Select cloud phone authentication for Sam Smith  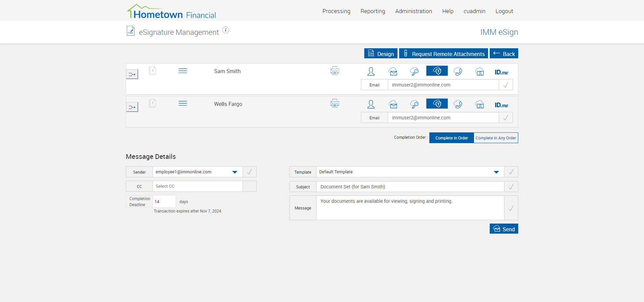(x=458, y=71)
